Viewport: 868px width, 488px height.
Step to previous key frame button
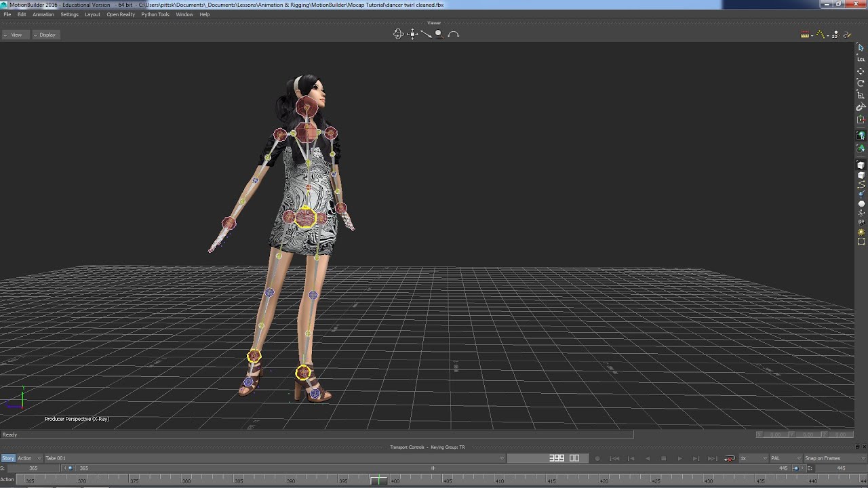click(x=631, y=458)
